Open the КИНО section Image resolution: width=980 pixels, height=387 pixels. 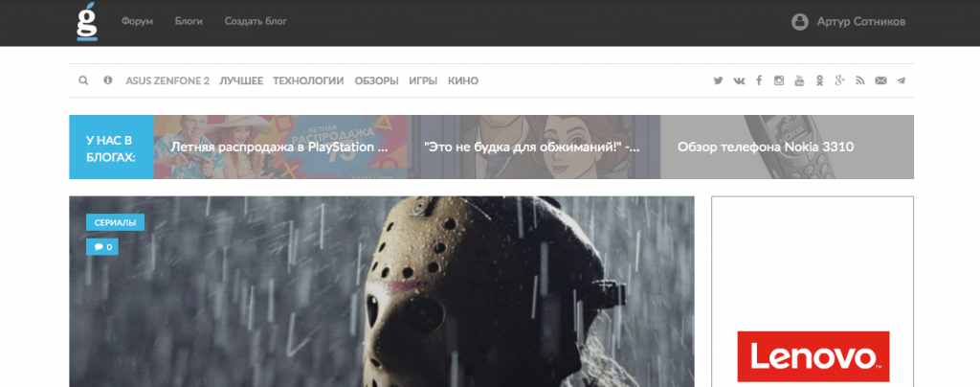(x=463, y=80)
